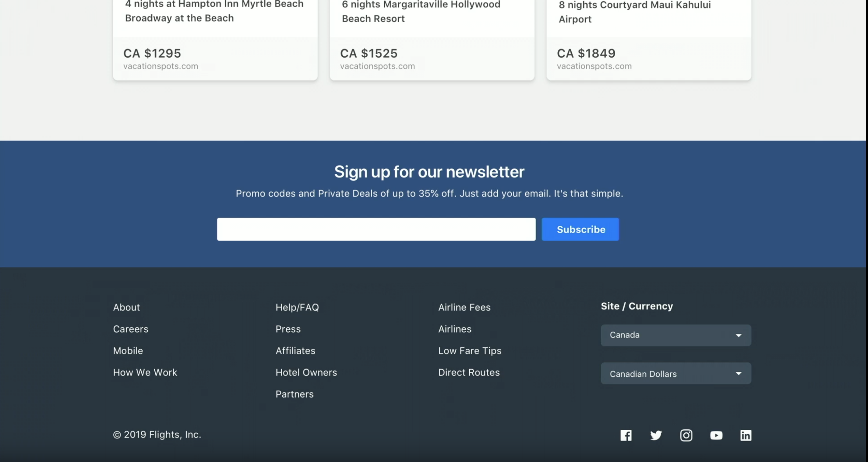The image size is (868, 462).
Task: Open the Instagram social icon
Action: coord(686,435)
